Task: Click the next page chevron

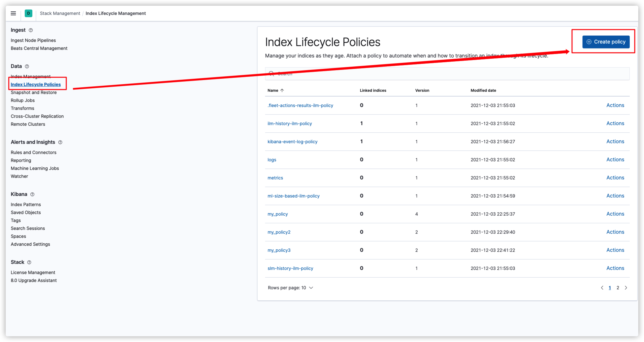Action: pos(626,288)
